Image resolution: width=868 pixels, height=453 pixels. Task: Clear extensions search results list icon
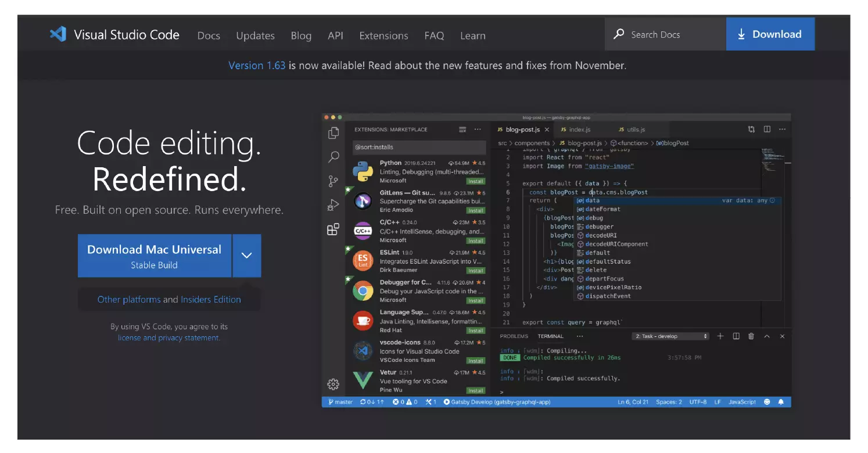[462, 130]
